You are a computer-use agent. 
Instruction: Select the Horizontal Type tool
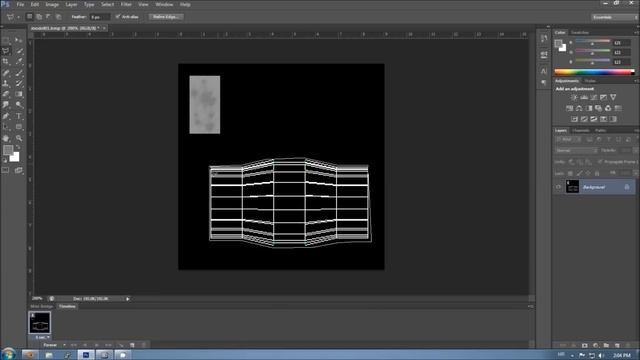point(19,116)
